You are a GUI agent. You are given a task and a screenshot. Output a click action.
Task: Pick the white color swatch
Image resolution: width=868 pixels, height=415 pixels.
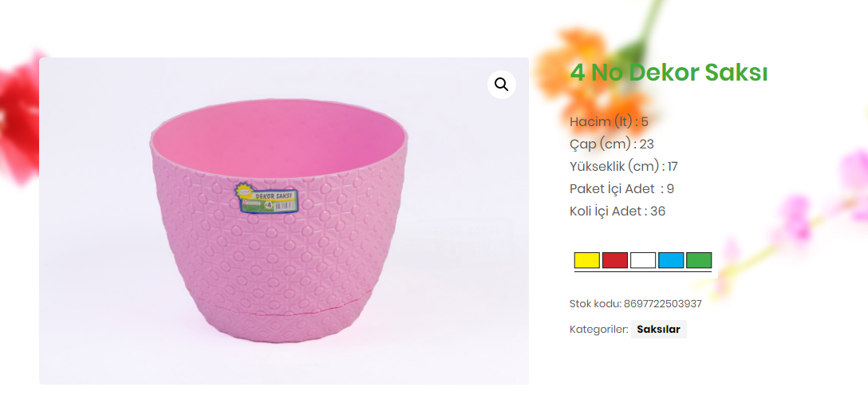click(643, 260)
